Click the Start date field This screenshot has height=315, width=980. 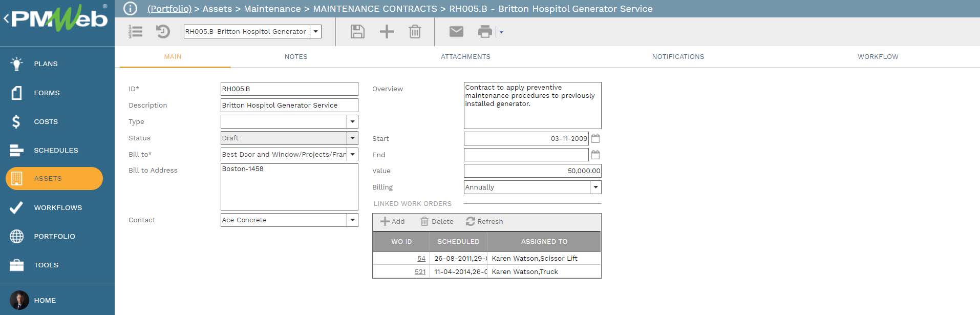coord(526,138)
